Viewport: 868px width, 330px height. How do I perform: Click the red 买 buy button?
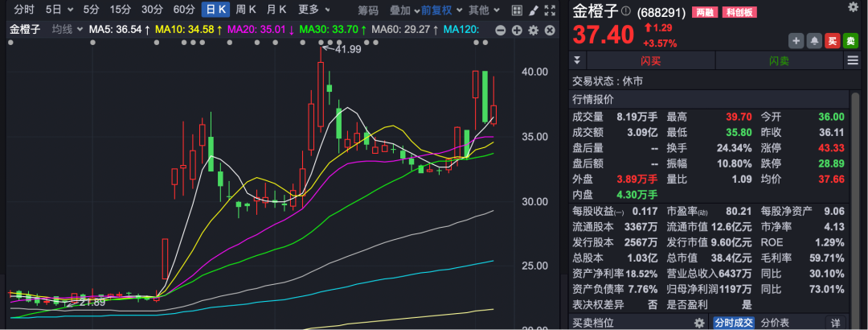coord(833,40)
